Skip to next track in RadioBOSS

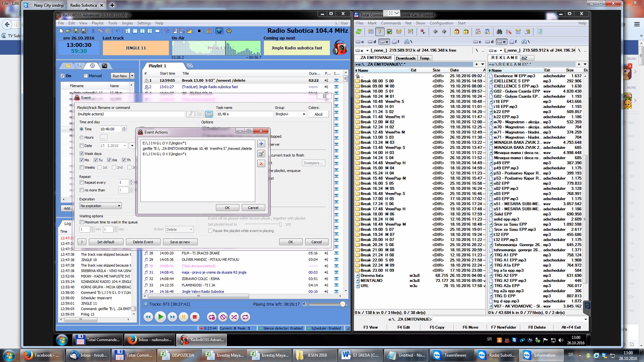tap(172, 317)
